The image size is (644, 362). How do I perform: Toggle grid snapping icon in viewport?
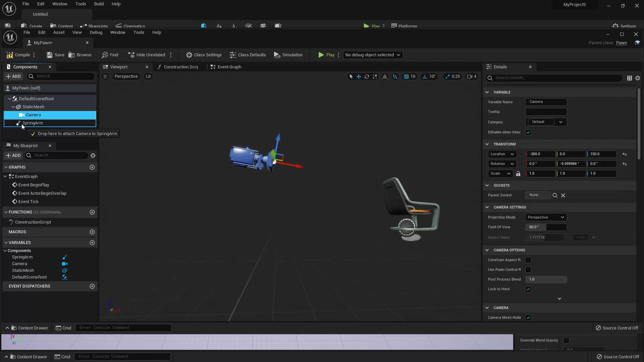(x=406, y=76)
